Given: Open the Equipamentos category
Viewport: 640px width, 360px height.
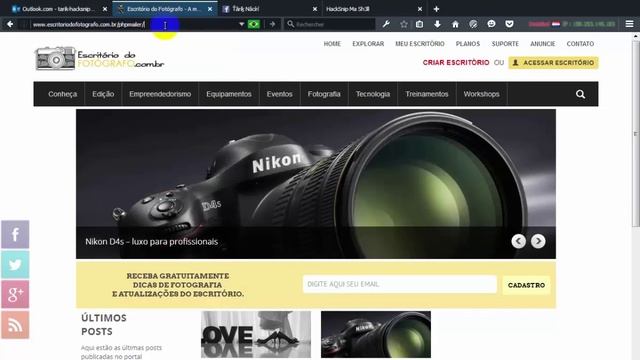Looking at the screenshot, I should pyautogui.click(x=229, y=94).
